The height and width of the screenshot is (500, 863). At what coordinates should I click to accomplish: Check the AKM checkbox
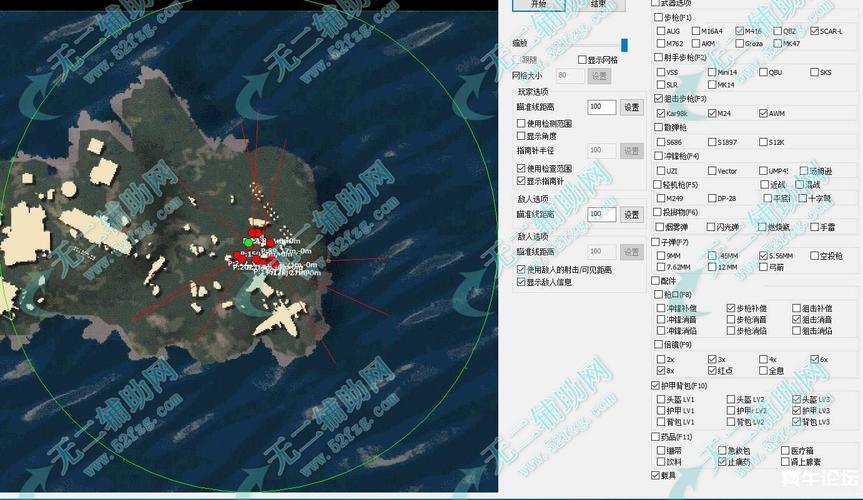click(x=696, y=43)
